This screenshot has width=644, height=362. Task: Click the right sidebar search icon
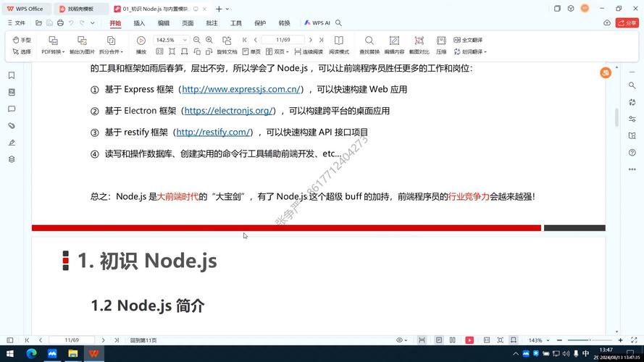point(632,85)
